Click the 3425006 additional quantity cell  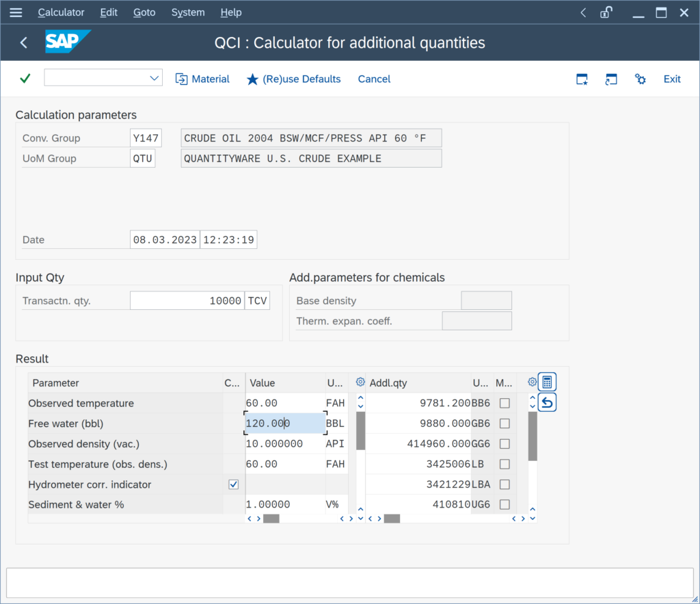tap(418, 464)
